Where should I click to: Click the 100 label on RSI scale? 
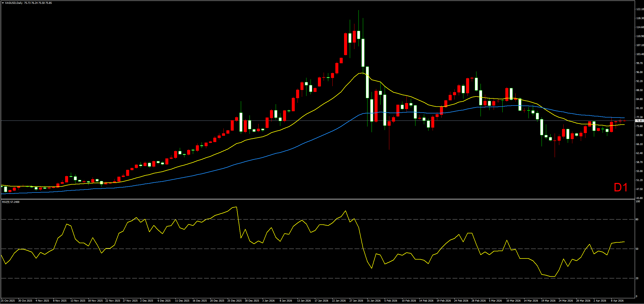click(637, 201)
